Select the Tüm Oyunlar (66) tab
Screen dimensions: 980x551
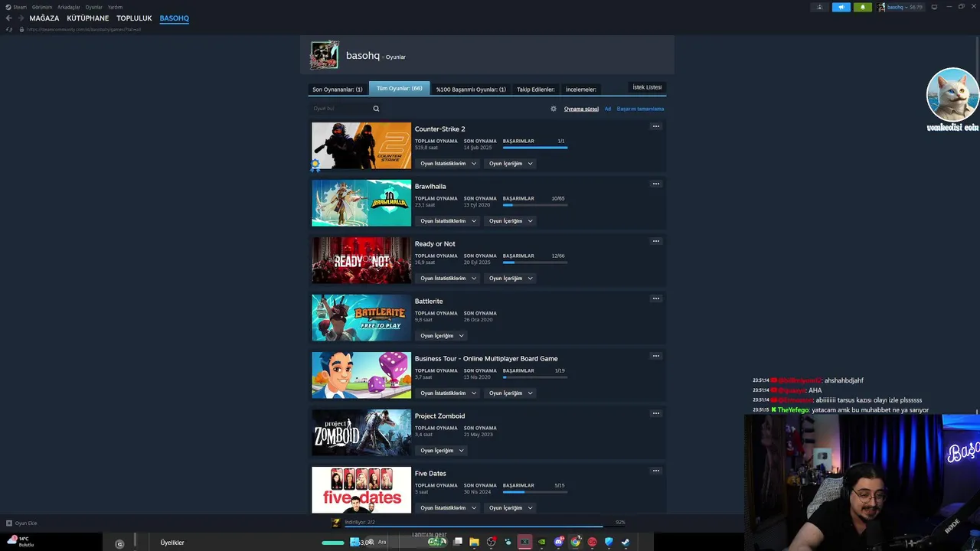(x=399, y=89)
